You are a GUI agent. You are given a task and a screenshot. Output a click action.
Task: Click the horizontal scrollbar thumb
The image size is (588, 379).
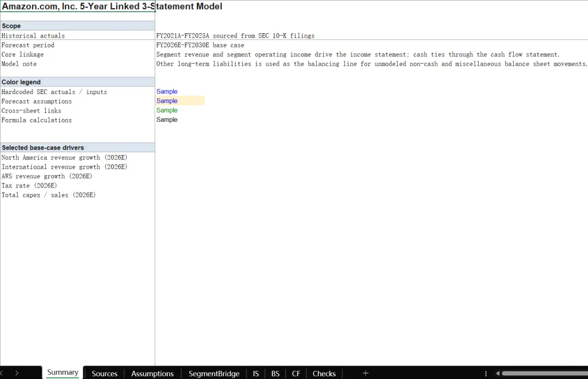tap(545, 374)
